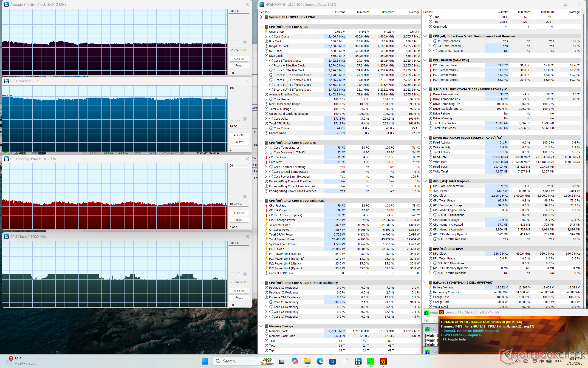
Task: Click the clock icon beside Bus Clock
Action: point(266,41)
